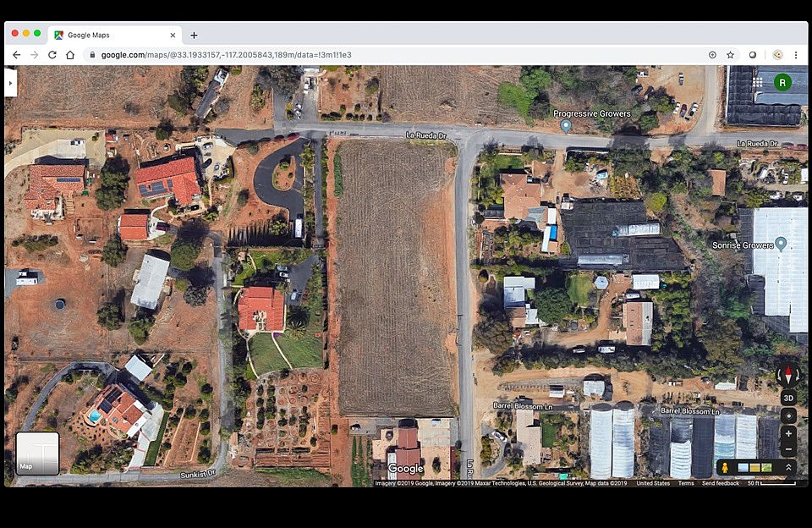Click the address bar URL
812x528 pixels.
(227, 55)
